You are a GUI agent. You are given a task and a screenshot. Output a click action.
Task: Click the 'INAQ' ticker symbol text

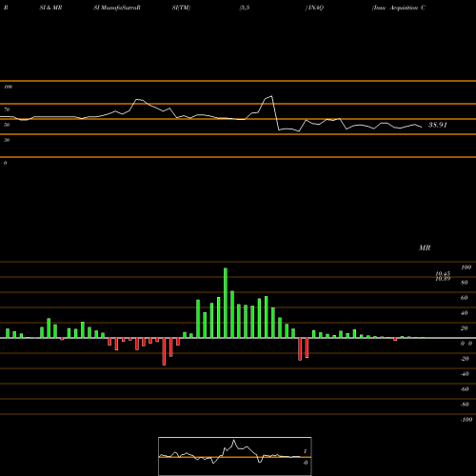click(315, 8)
